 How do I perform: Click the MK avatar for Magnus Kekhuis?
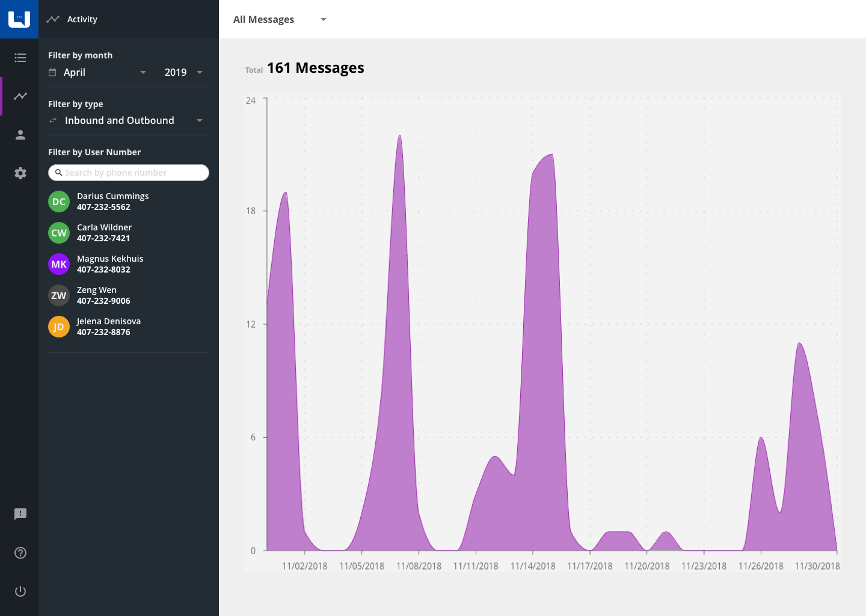click(x=59, y=264)
